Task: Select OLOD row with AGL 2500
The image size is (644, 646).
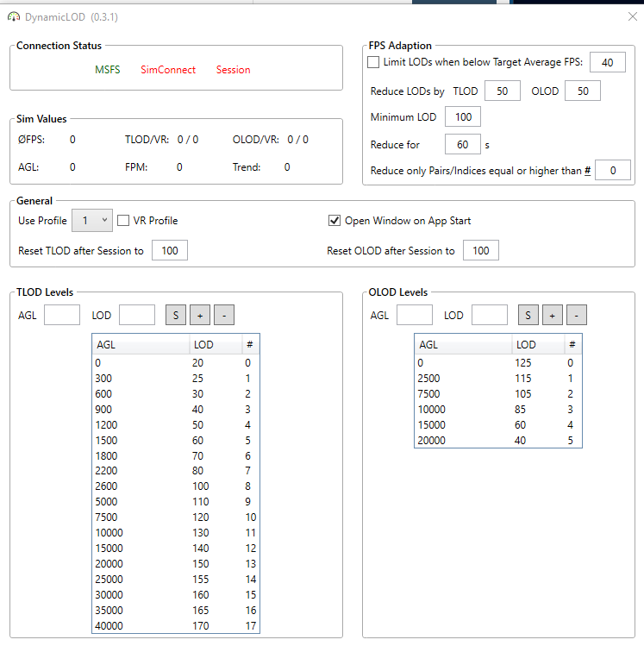Action: pos(498,379)
